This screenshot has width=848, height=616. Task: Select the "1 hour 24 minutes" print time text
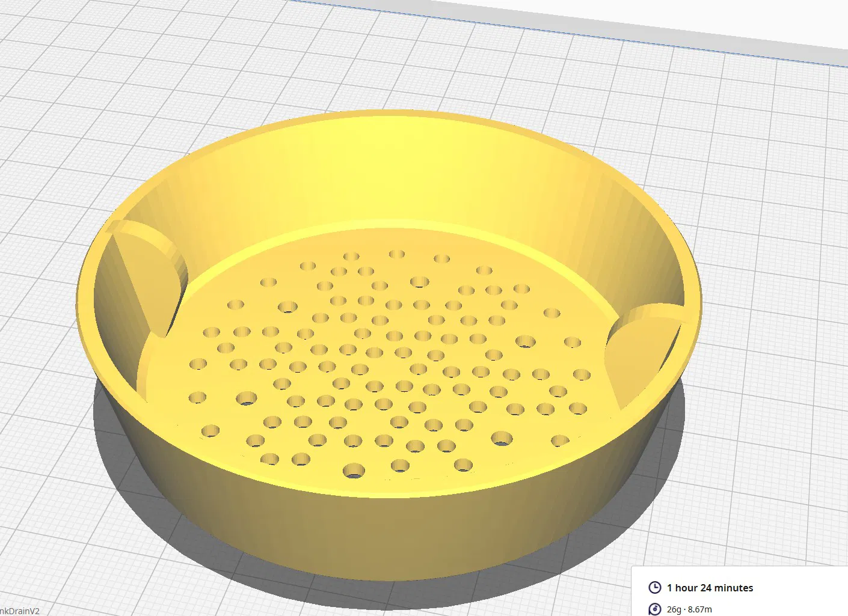tap(710, 588)
